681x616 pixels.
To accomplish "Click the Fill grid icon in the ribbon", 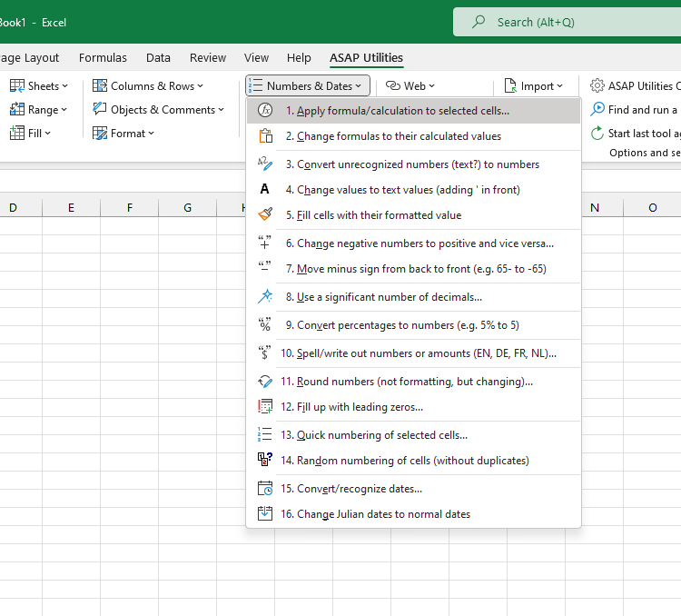I will [17, 133].
